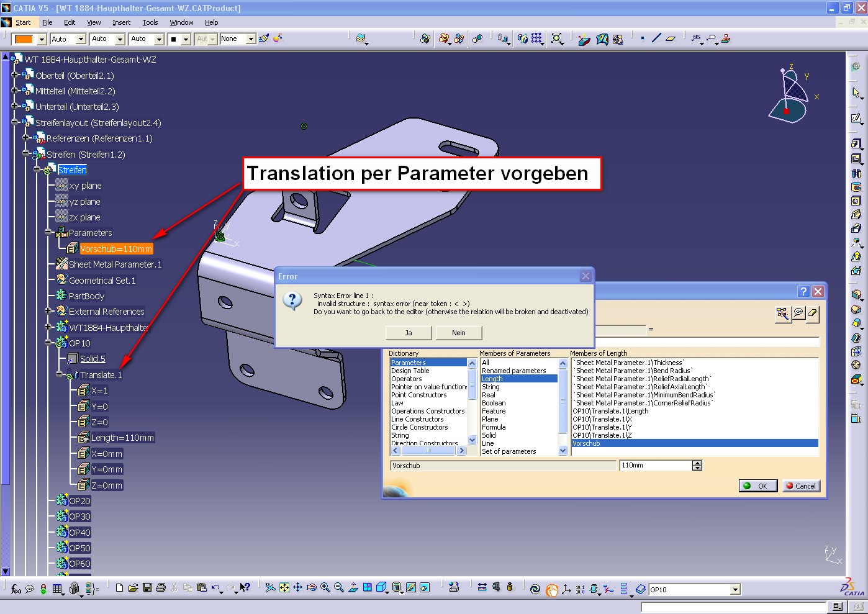Click OK in the formula editor
This screenshot has height=614, width=868.
pyautogui.click(x=758, y=485)
